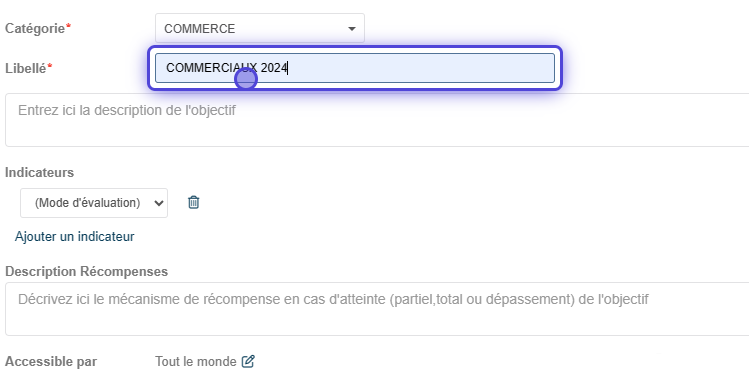
Task: Click into the Description Récompenses text area
Action: 377,309
